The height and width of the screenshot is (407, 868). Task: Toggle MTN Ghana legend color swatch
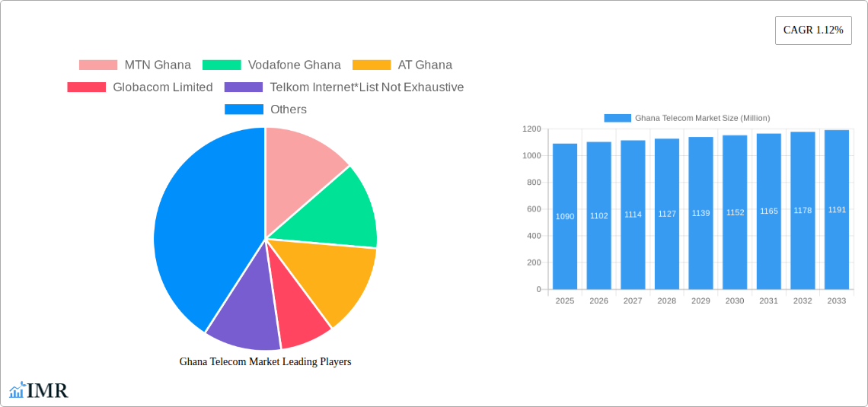tap(98, 65)
